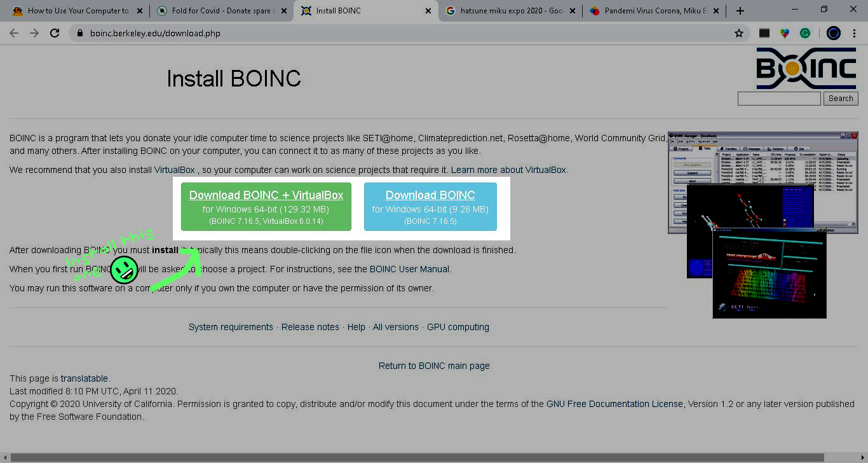
Task: Open a new browser tab
Action: [x=740, y=11]
